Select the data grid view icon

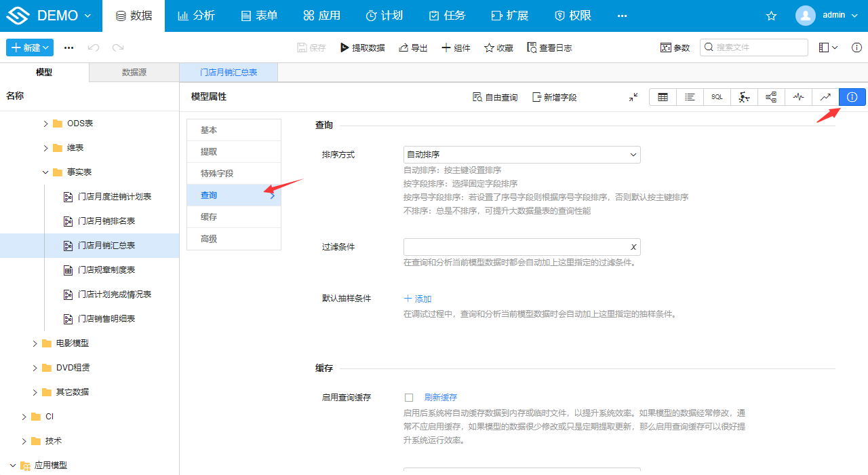click(x=663, y=97)
